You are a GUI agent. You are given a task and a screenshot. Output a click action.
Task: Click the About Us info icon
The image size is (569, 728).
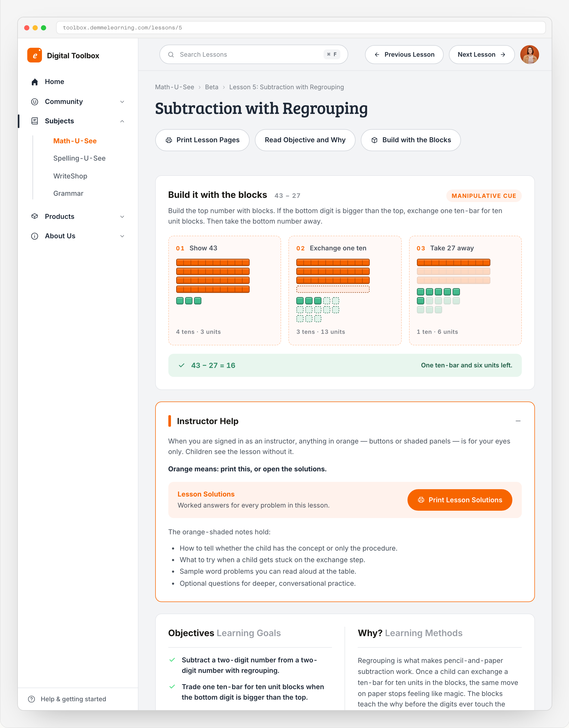(x=35, y=236)
